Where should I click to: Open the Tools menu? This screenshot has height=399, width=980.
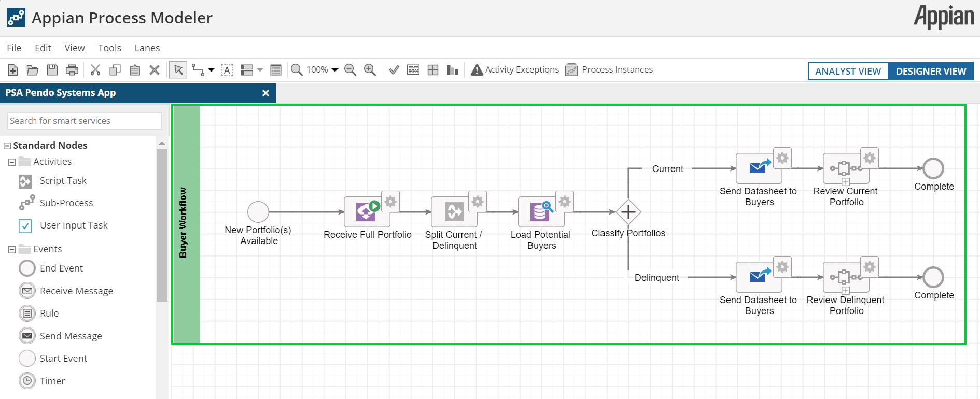click(x=109, y=48)
